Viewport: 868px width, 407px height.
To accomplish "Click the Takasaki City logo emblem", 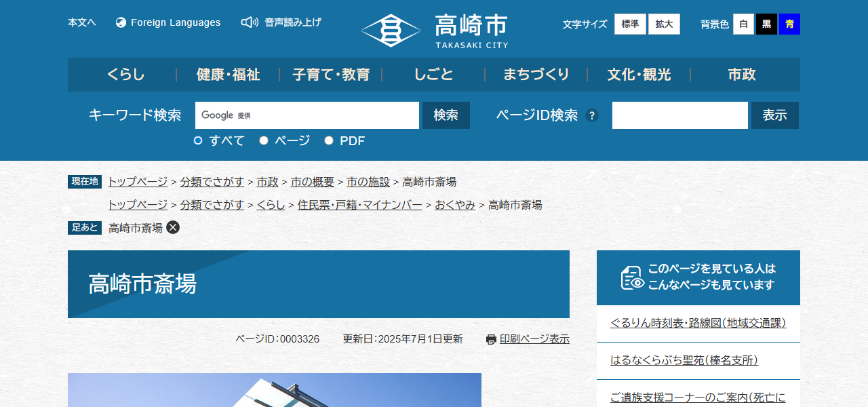I will pos(391,31).
